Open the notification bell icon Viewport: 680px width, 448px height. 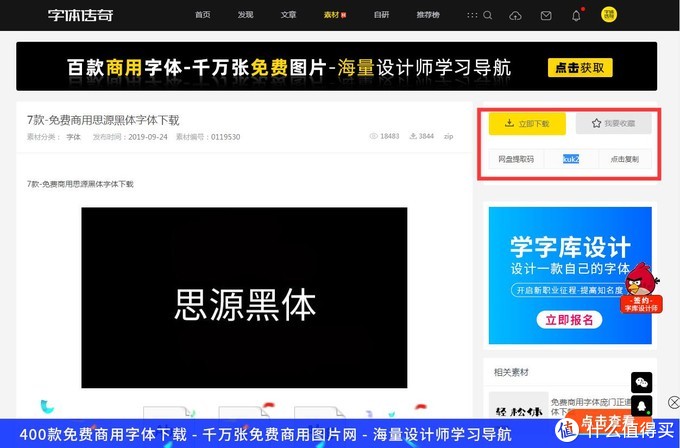pyautogui.click(x=576, y=15)
